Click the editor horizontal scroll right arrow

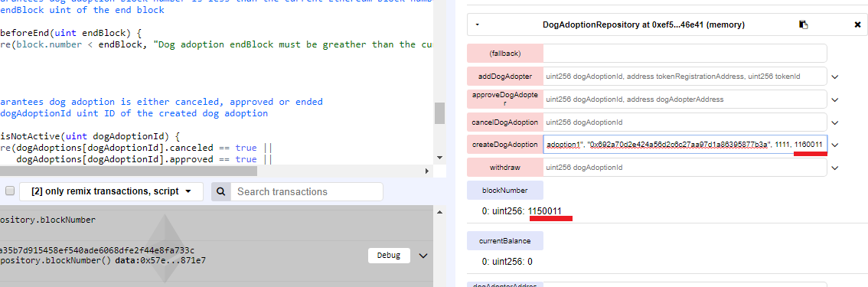(x=427, y=171)
